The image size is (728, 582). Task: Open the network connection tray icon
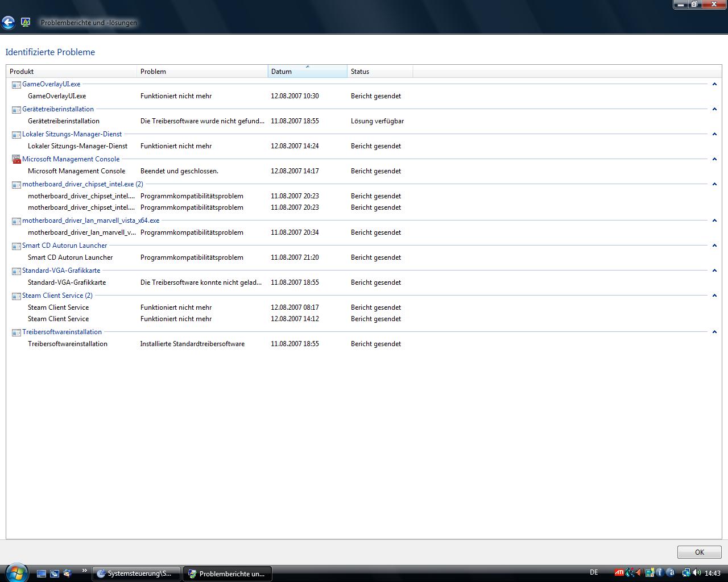click(x=686, y=573)
